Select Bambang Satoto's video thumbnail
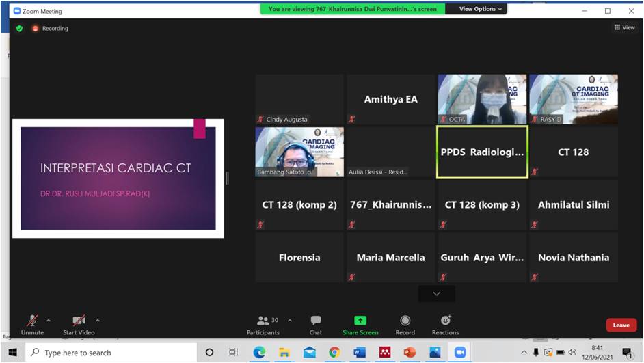This screenshot has width=644, height=363. tap(299, 152)
